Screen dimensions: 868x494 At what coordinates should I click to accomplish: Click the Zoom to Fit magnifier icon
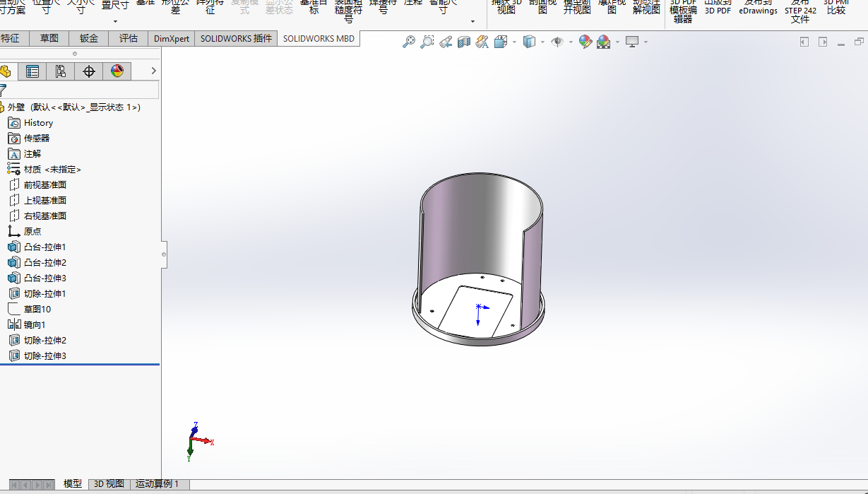409,42
